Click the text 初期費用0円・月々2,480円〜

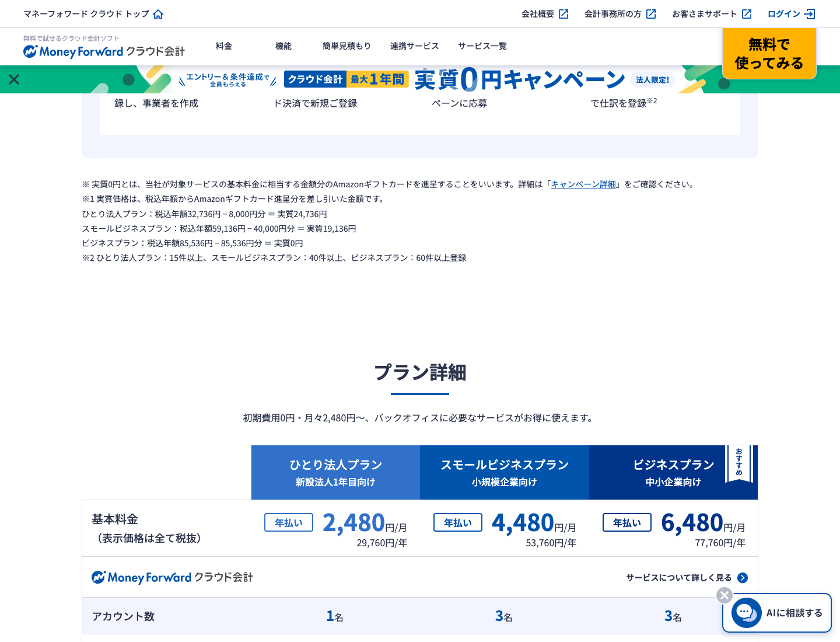click(x=304, y=418)
